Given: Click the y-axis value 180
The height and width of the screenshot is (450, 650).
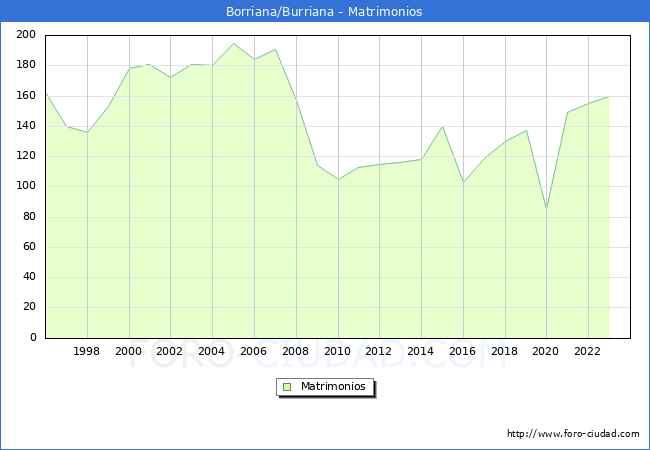Looking at the screenshot, I should (26, 65).
